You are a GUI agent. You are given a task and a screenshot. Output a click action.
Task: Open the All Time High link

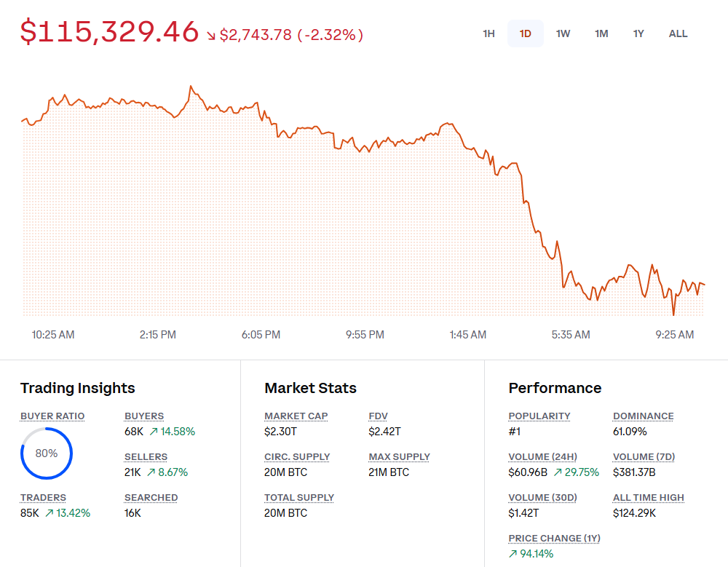[648, 497]
